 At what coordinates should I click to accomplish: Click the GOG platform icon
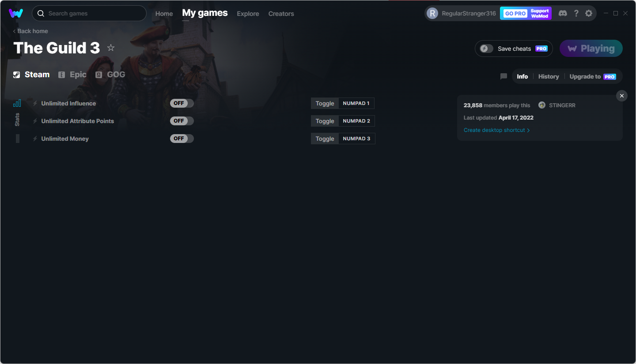98,75
